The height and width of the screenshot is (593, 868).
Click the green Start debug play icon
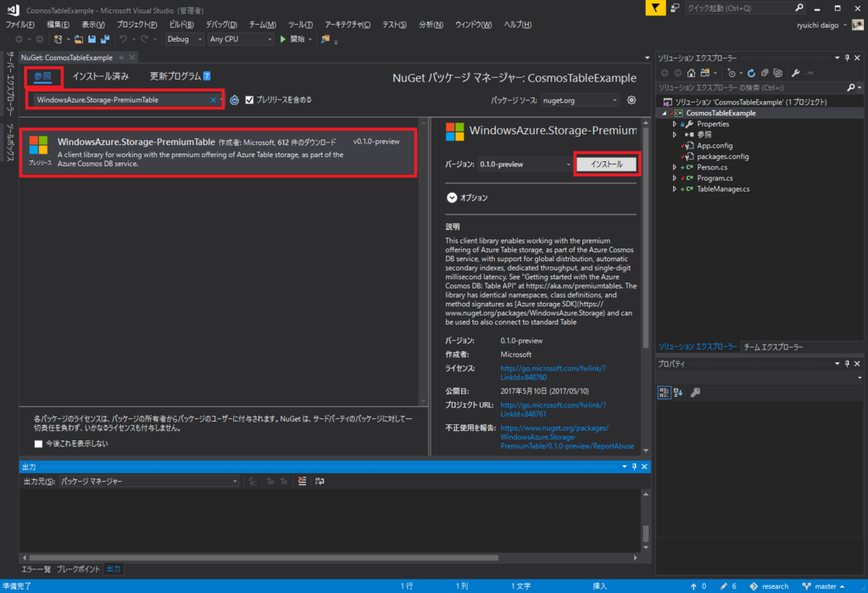click(283, 39)
